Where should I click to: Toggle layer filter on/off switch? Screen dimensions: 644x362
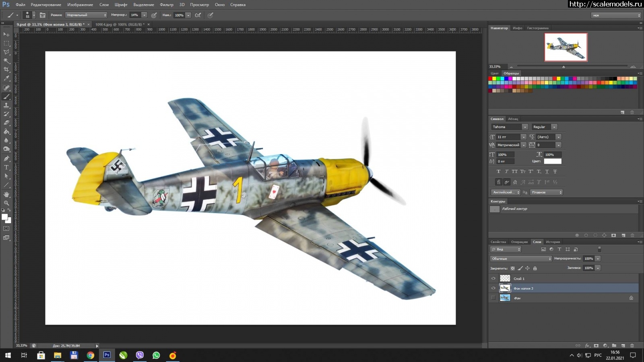[x=599, y=249]
